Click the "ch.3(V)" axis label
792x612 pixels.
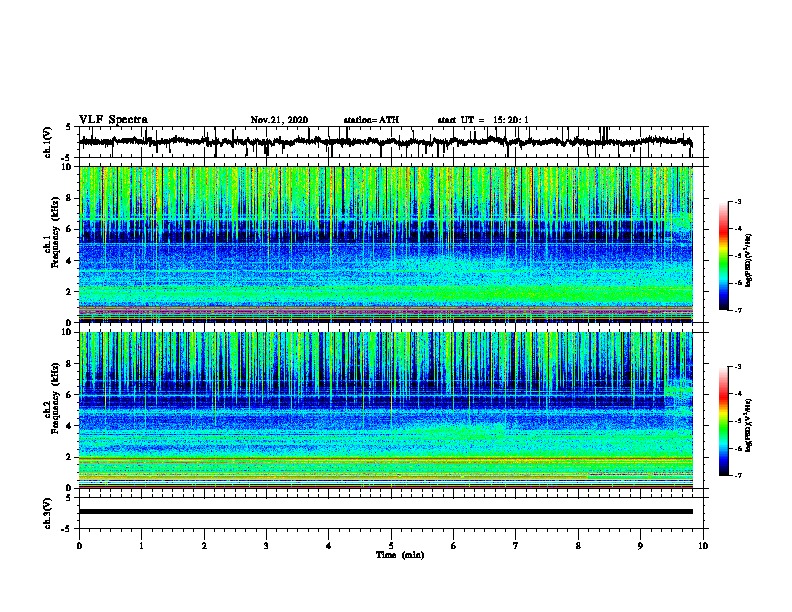tap(48, 513)
